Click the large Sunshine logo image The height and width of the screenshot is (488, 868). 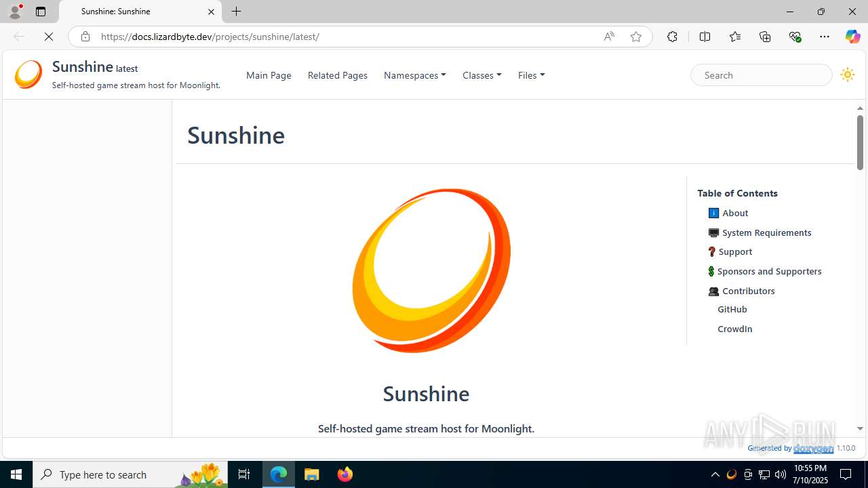pyautogui.click(x=431, y=270)
